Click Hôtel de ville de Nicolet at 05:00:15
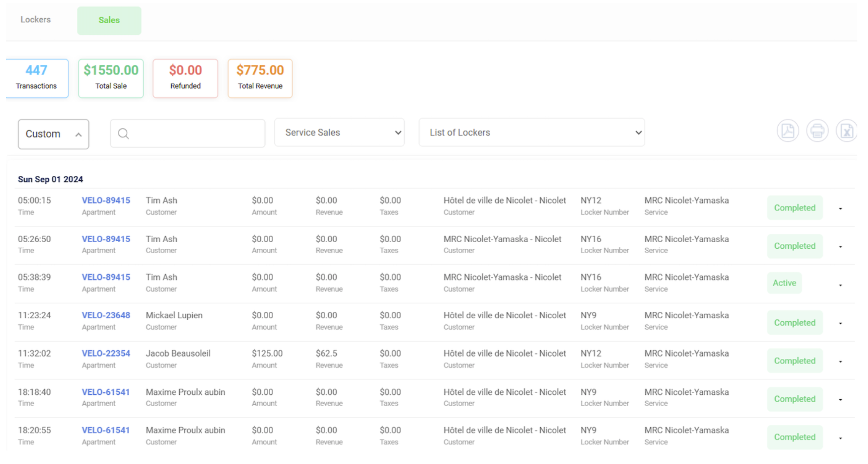 [505, 200]
